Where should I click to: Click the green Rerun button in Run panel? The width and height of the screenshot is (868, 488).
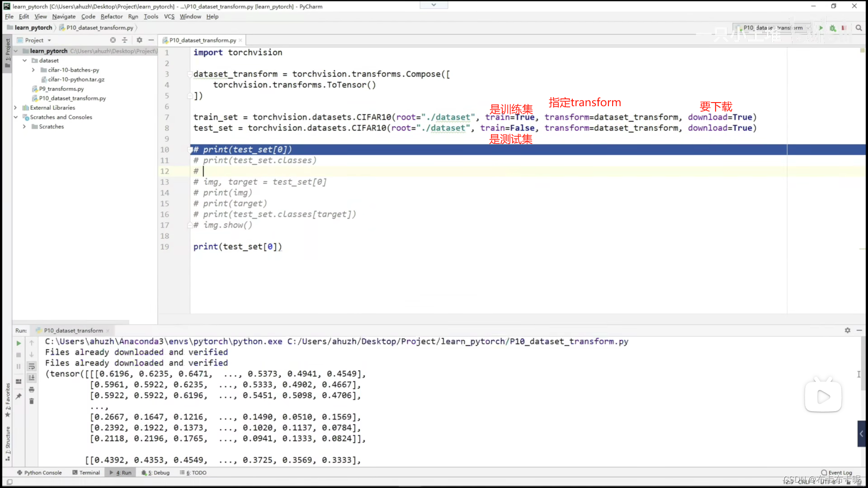pos(19,343)
